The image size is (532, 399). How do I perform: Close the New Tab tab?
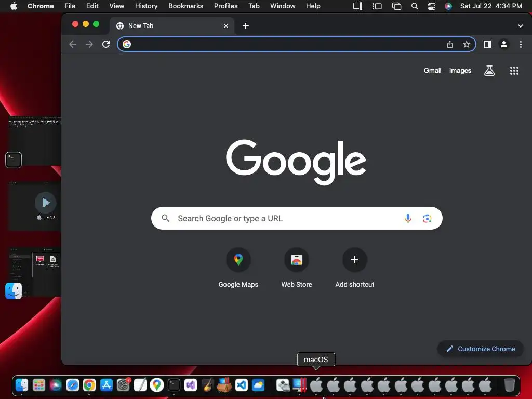click(226, 26)
